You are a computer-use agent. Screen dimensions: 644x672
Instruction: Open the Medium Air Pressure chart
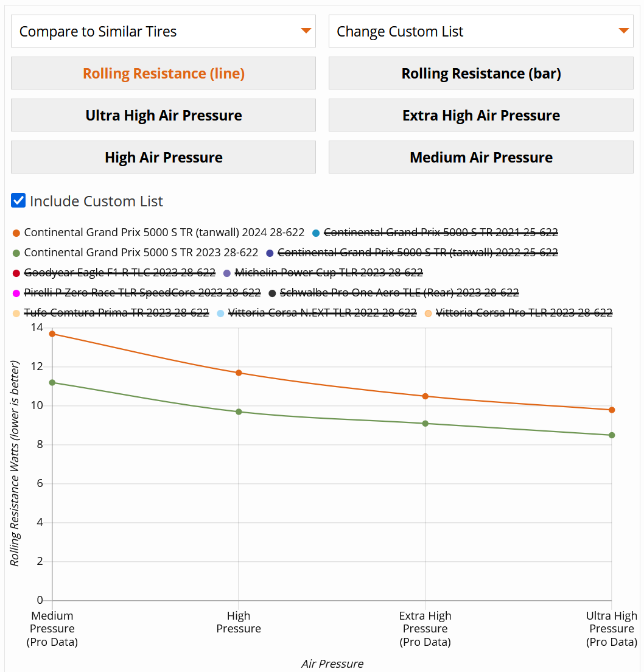coord(481,157)
